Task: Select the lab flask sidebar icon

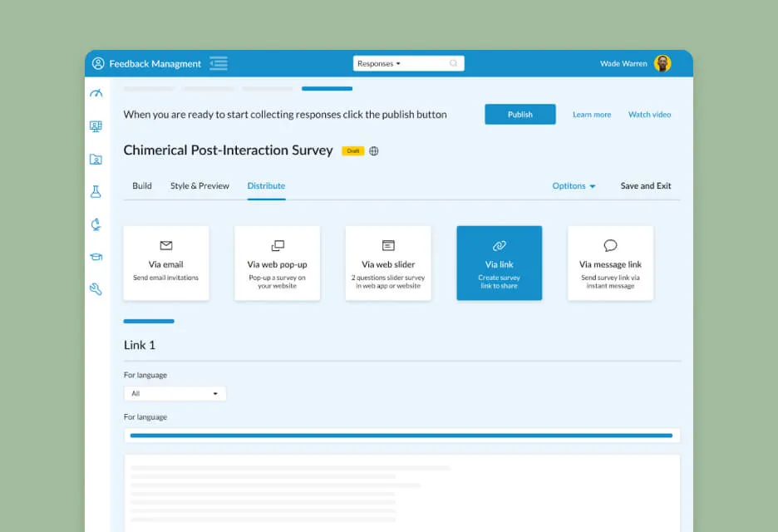Action: click(x=96, y=192)
